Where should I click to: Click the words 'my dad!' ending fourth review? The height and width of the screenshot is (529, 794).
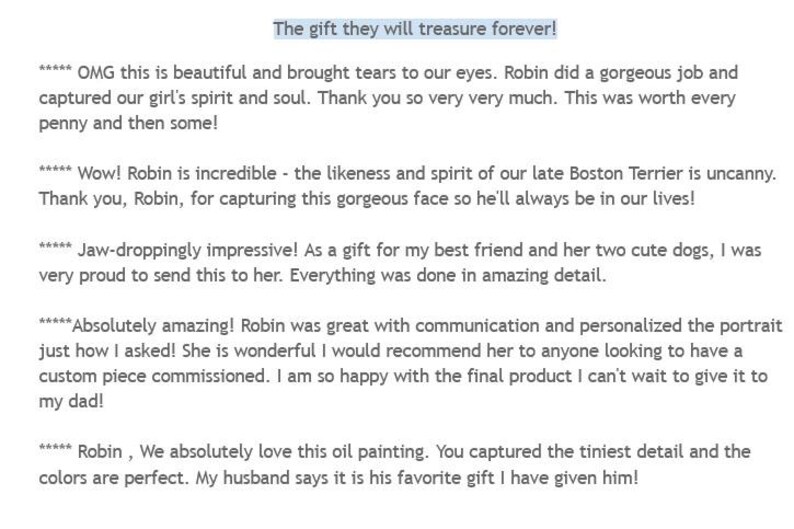pos(71,401)
